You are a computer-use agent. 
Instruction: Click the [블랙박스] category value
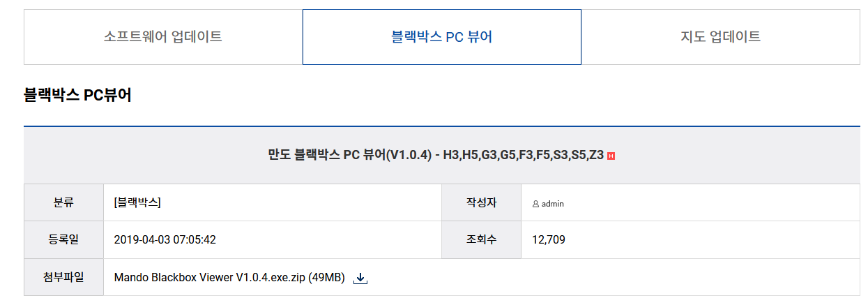pos(137,202)
